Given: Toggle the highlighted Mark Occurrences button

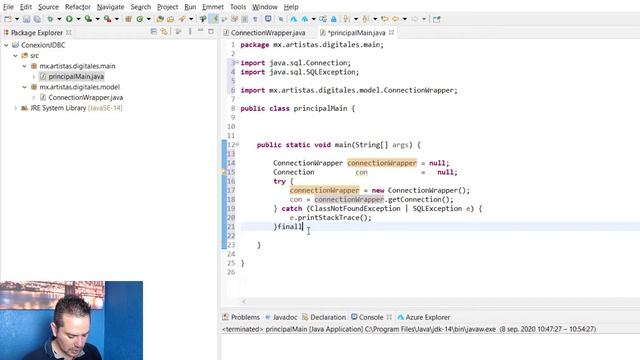Looking at the screenshot, I should tap(213, 19).
